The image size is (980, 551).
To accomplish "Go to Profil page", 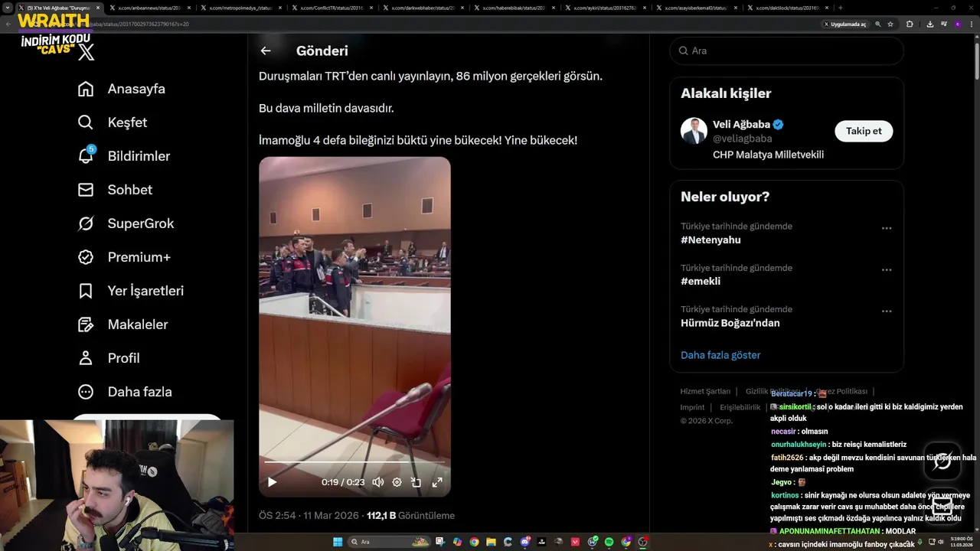I will point(109,358).
